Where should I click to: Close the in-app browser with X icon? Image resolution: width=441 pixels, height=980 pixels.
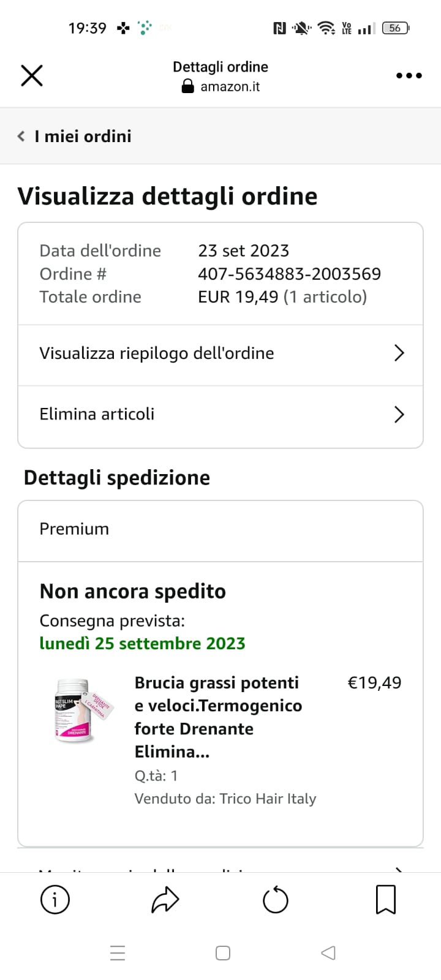(32, 76)
